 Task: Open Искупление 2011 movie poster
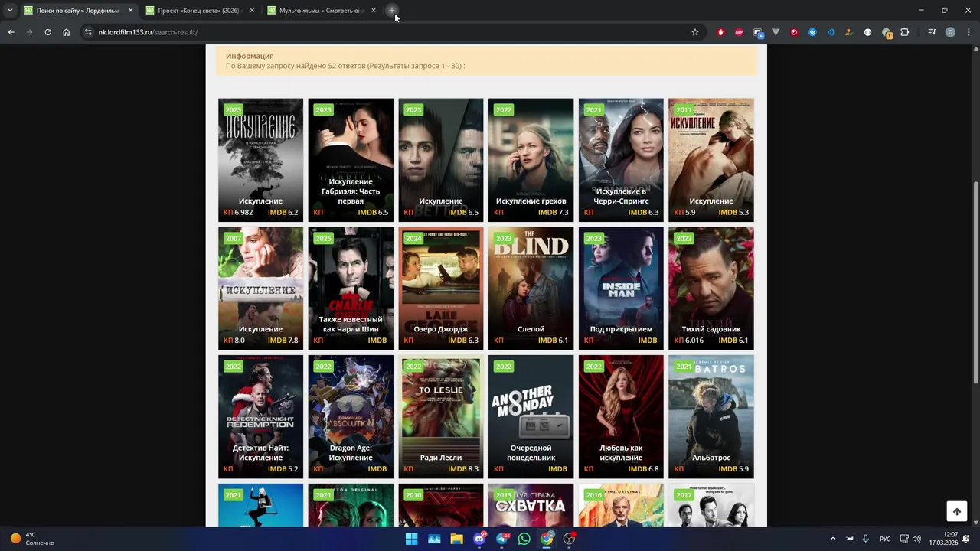point(711,160)
